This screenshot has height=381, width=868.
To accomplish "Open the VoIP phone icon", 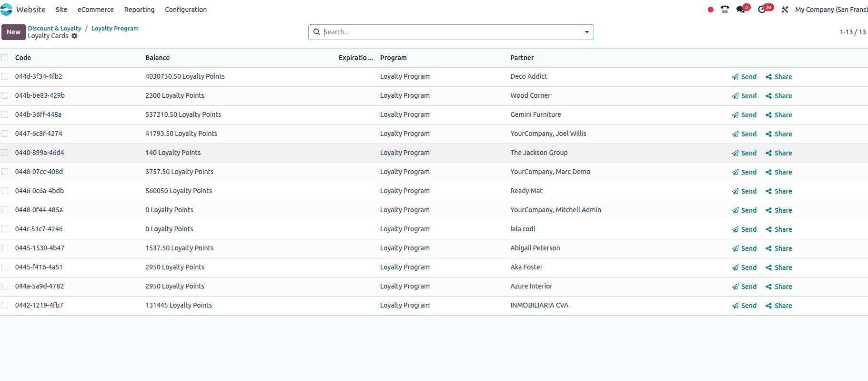I will pyautogui.click(x=725, y=10).
